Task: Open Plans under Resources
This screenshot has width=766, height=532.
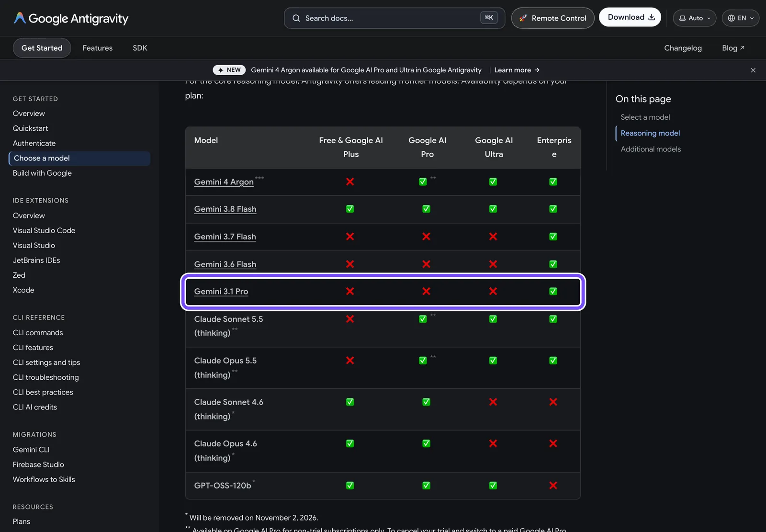Action: (22, 521)
